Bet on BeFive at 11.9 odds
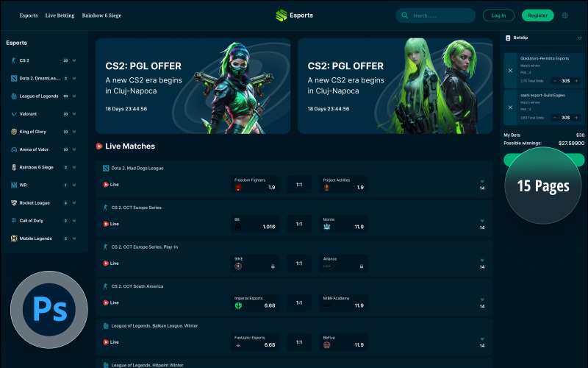 click(343, 342)
